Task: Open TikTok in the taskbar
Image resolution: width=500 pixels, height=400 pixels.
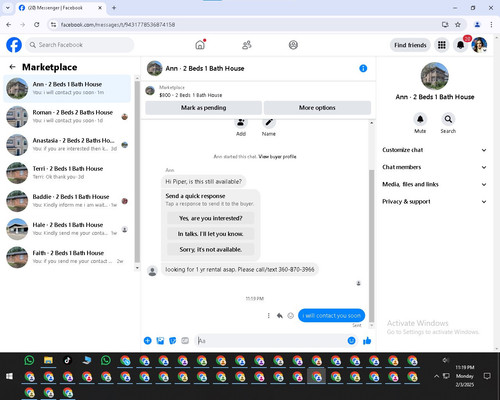Action: [67, 360]
